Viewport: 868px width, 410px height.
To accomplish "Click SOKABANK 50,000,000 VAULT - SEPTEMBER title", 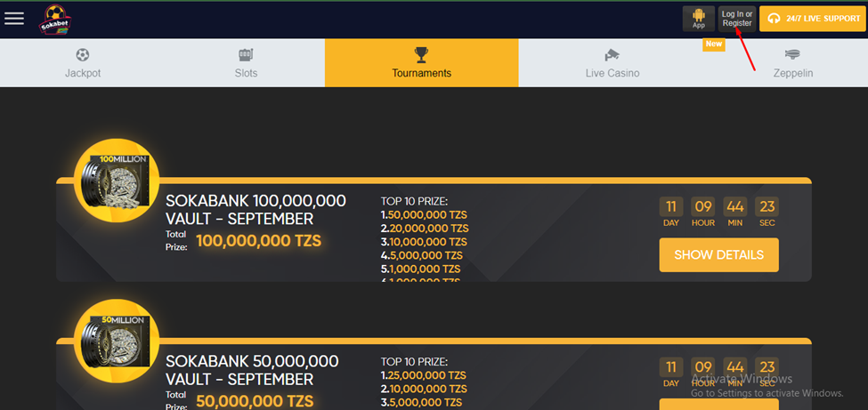I will click(x=252, y=370).
